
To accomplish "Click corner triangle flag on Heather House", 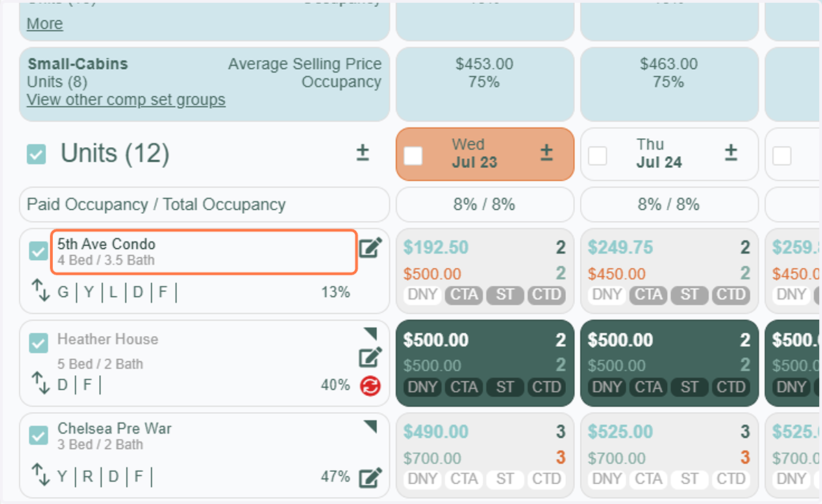I will [x=371, y=333].
